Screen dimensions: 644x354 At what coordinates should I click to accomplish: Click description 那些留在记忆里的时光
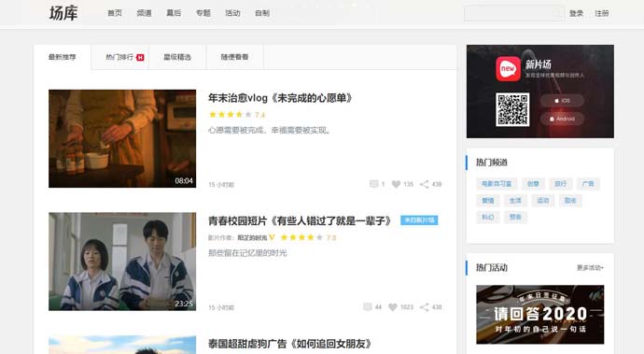pyautogui.click(x=247, y=253)
